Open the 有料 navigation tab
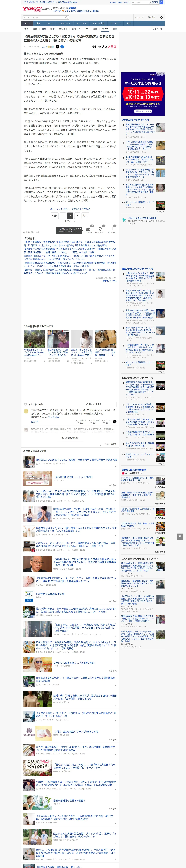 (128, 24)
